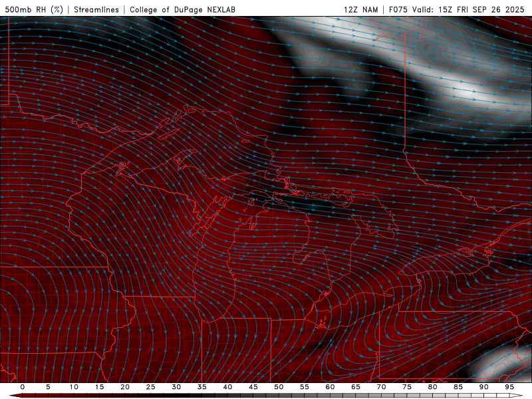Select the "Streamlines" label in header
Image resolution: width=532 pixels, height=399 pixels.
[x=96, y=9]
